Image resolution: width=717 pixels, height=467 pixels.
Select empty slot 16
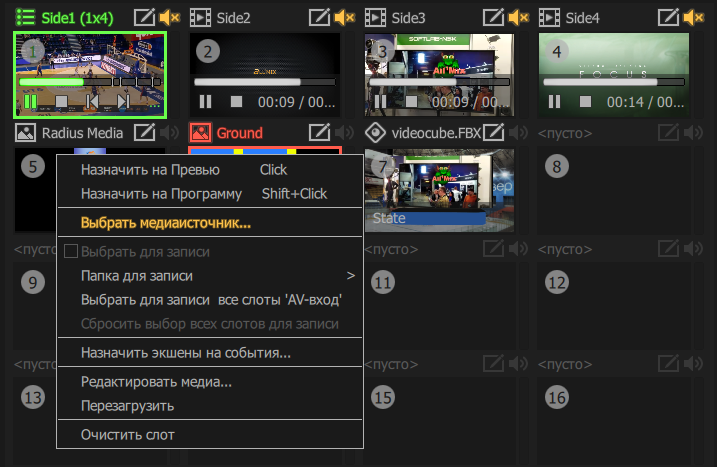click(614, 421)
